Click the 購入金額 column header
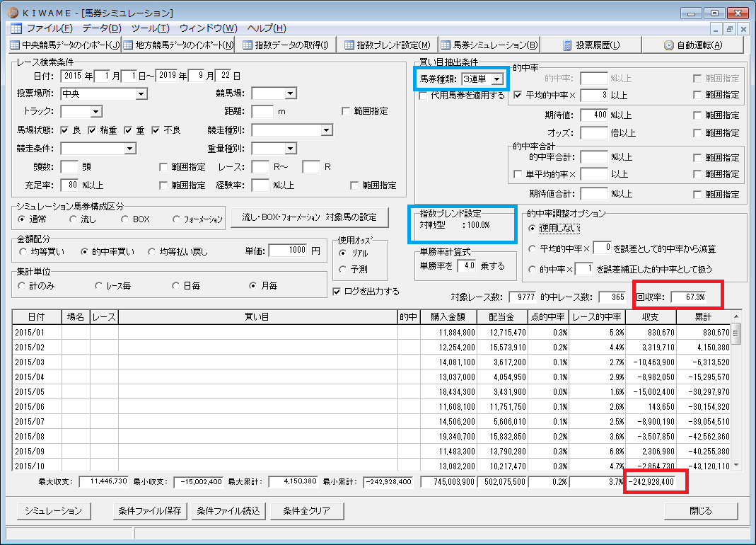Image resolution: width=756 pixels, height=545 pixels. (448, 317)
